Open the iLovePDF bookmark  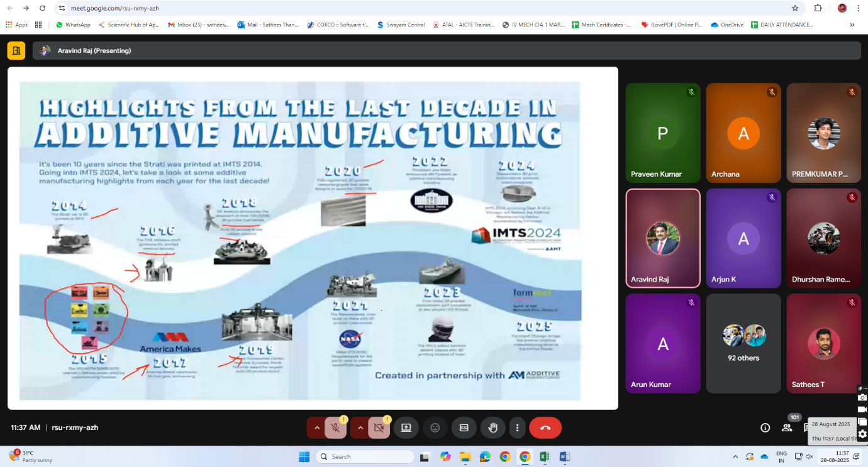coord(672,25)
